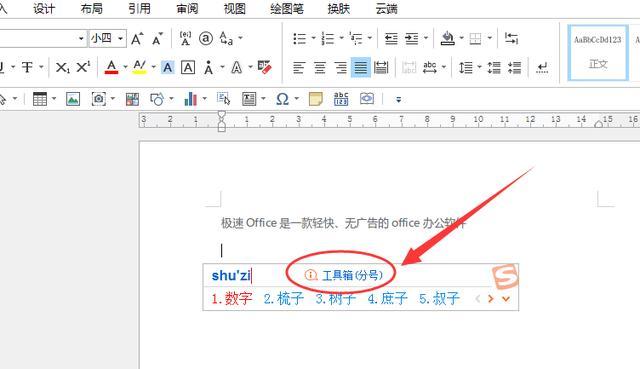The image size is (640, 369).
Task: Insert a symbol with the Omega icon
Action: (x=282, y=99)
